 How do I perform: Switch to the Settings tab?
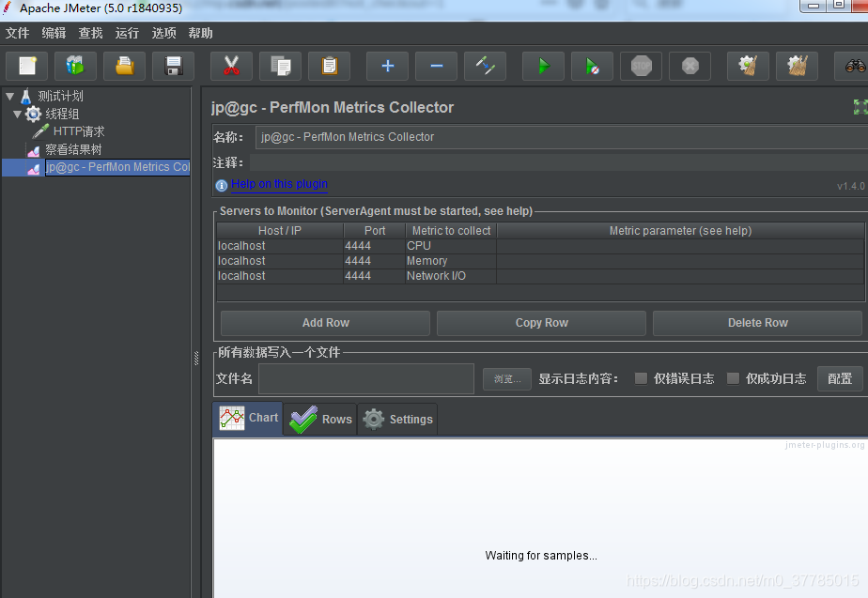[x=397, y=420]
